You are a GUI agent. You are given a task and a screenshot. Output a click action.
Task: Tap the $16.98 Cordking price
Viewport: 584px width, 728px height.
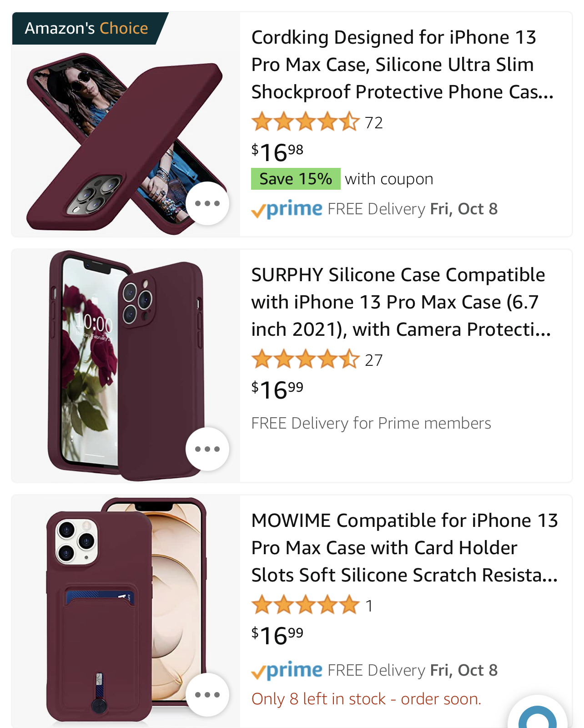tap(277, 152)
